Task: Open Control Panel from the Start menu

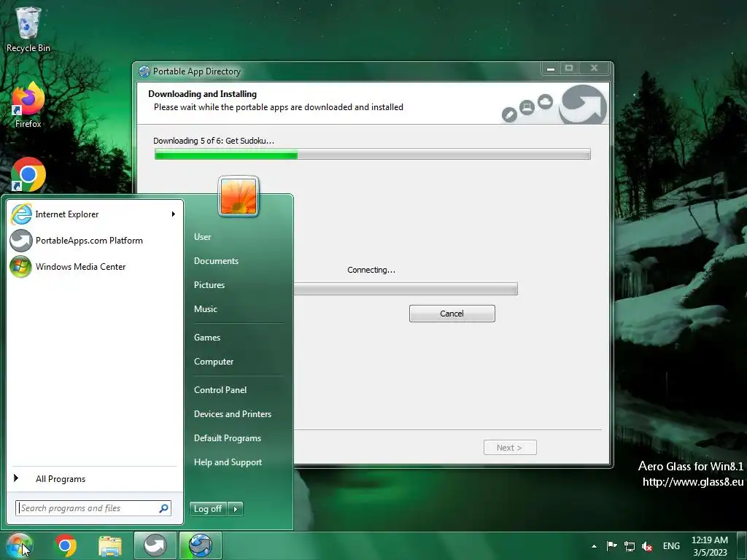Action: pos(220,389)
